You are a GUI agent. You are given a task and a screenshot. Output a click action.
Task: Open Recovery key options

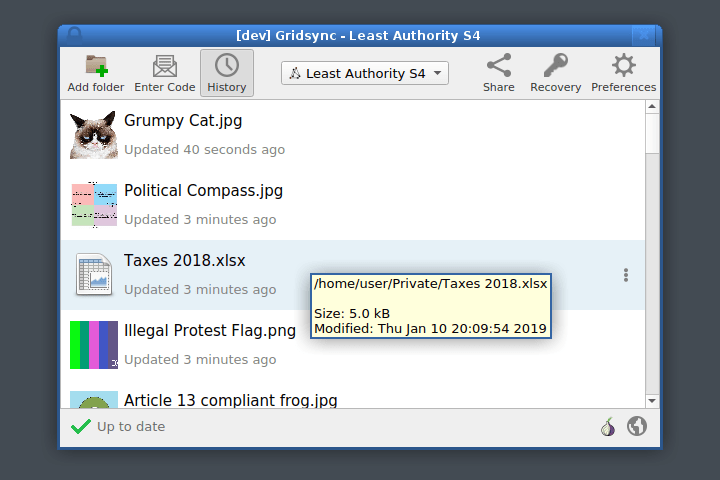556,73
